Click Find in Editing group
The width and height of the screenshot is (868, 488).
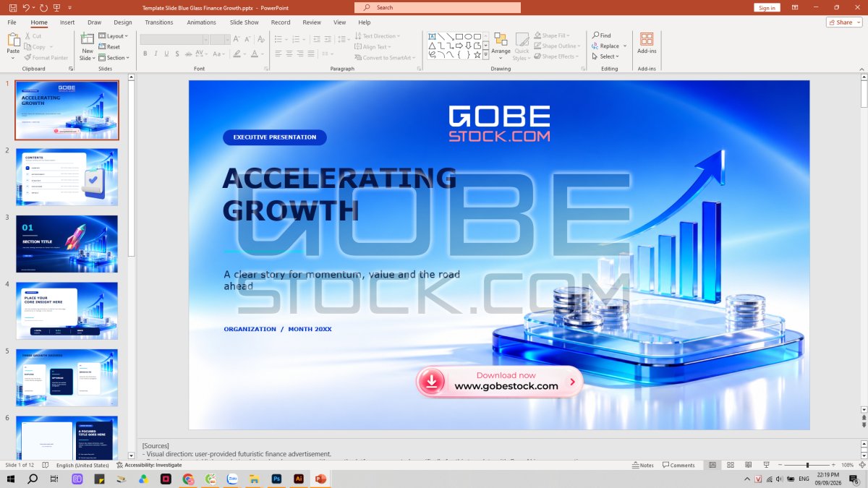[x=602, y=35]
